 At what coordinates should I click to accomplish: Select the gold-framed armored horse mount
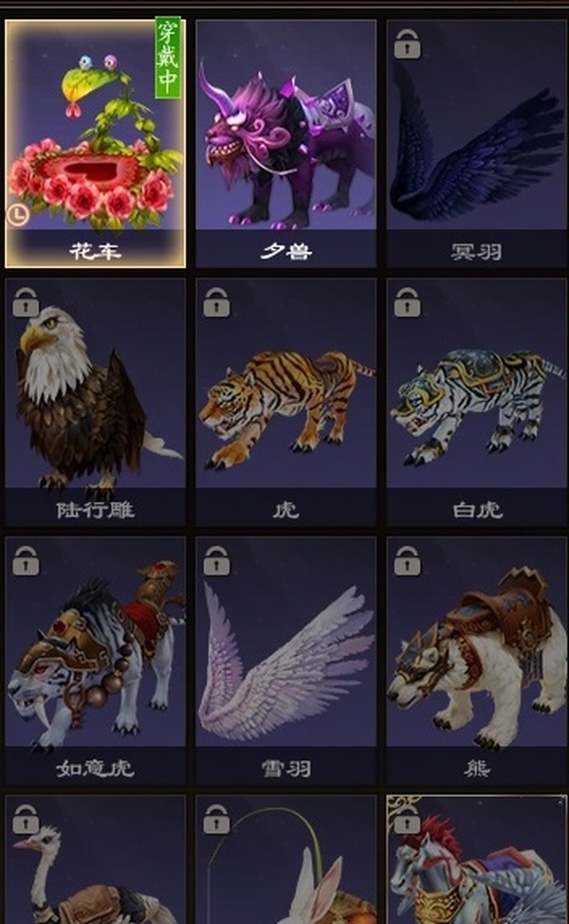coord(476,860)
